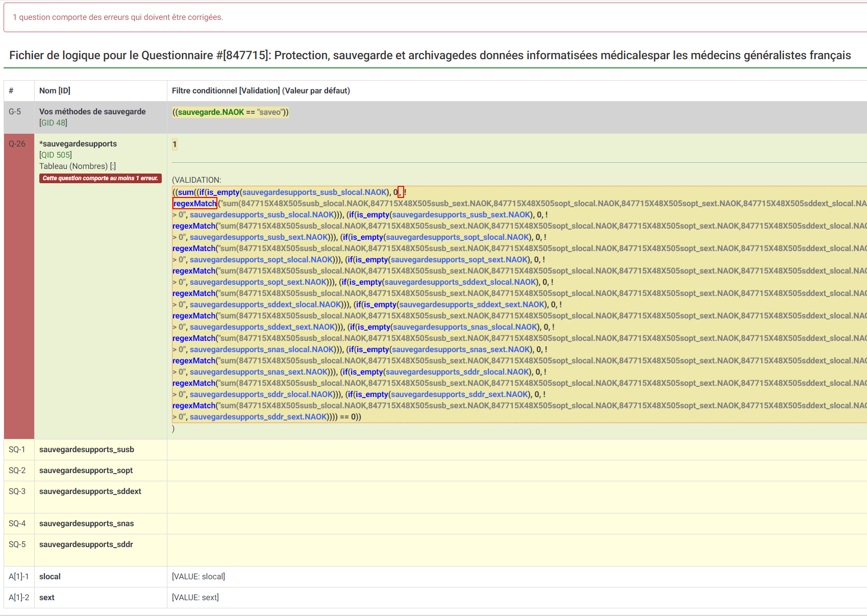Click the red error badge under sauvegardesupports

point(100,178)
